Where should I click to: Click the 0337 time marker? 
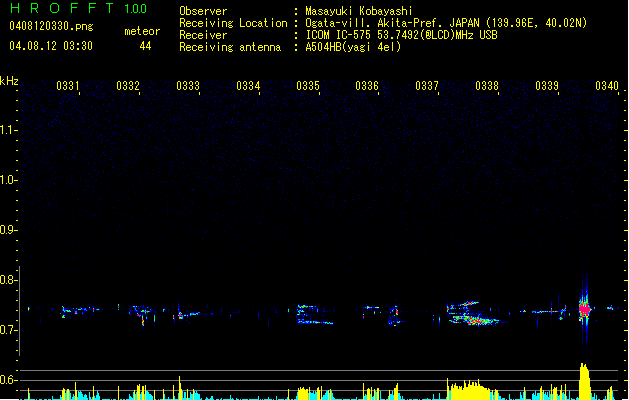[427, 85]
